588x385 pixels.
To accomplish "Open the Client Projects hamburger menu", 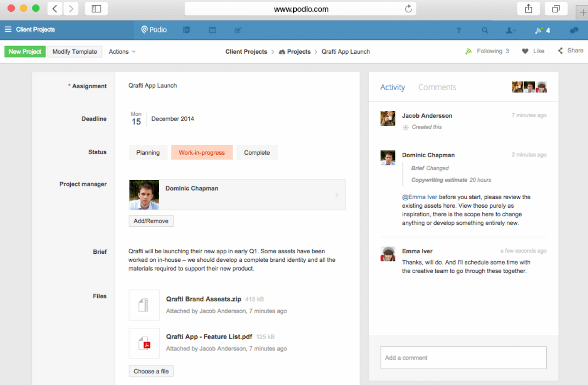I will (x=8, y=29).
